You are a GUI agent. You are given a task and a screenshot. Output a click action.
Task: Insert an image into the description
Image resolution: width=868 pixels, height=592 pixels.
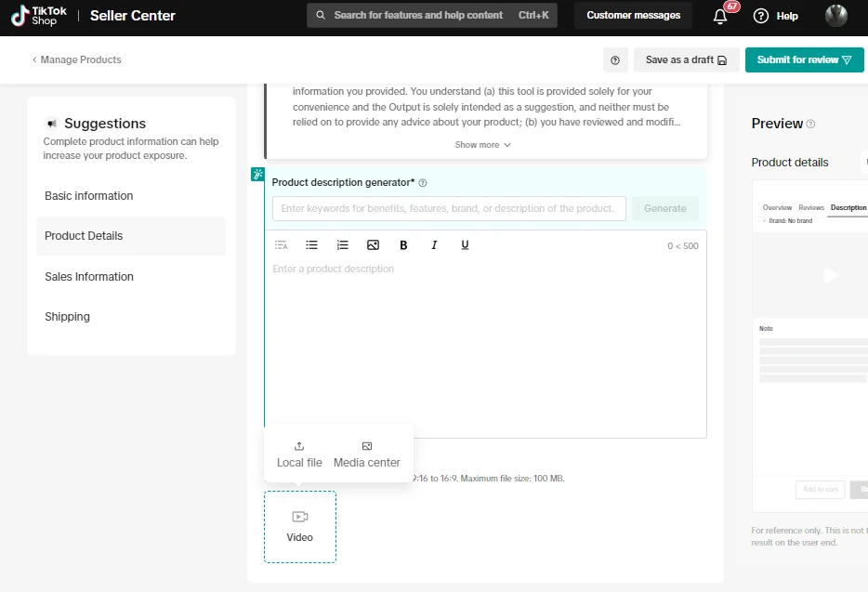point(373,245)
